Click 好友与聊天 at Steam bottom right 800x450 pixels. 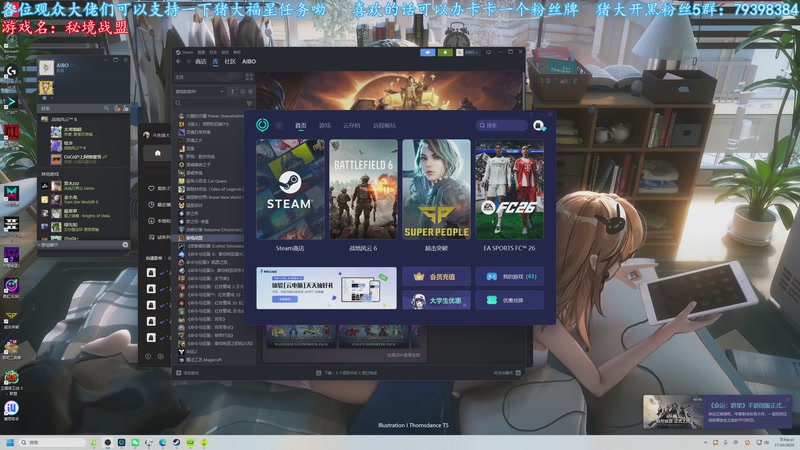pos(506,373)
